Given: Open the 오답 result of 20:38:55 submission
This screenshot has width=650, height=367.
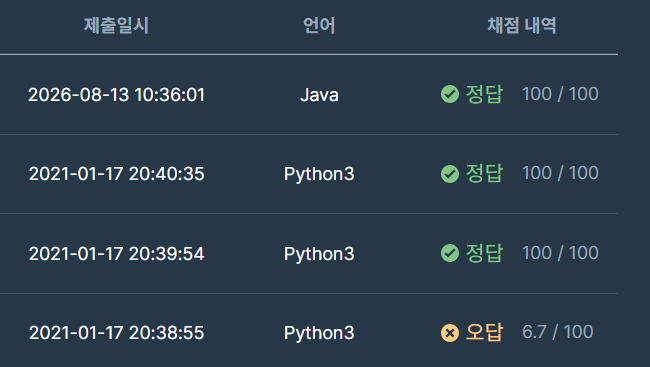Looking at the screenshot, I should pos(484,332).
